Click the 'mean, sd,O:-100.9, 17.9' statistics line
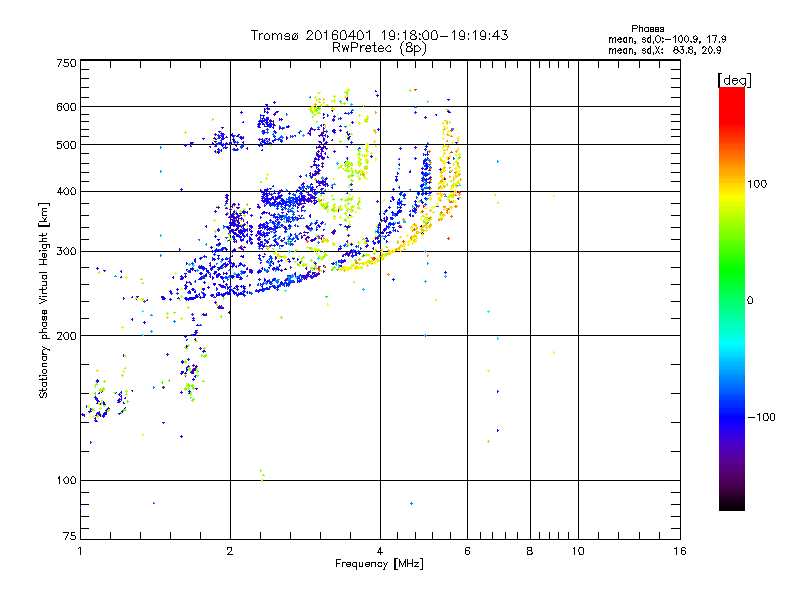The image size is (800, 600). click(x=667, y=39)
